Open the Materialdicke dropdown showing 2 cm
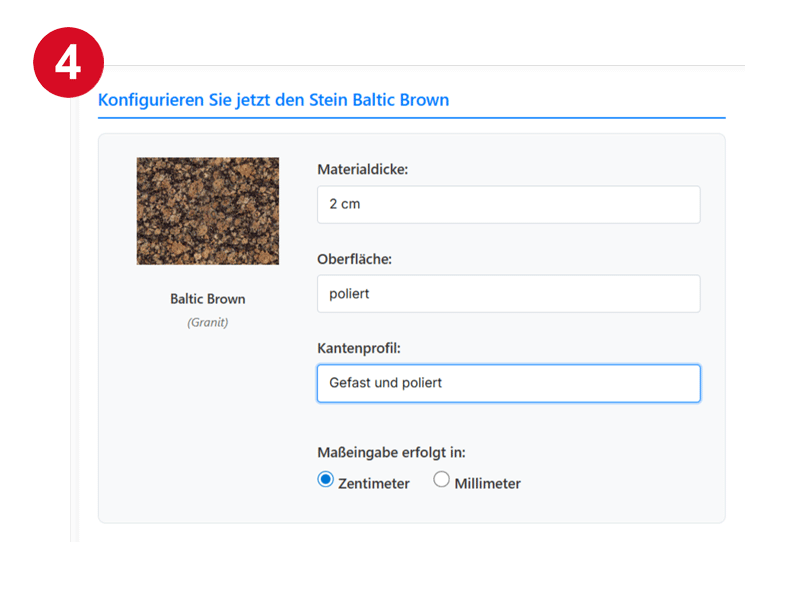This screenshot has width=800, height=600. [x=508, y=204]
